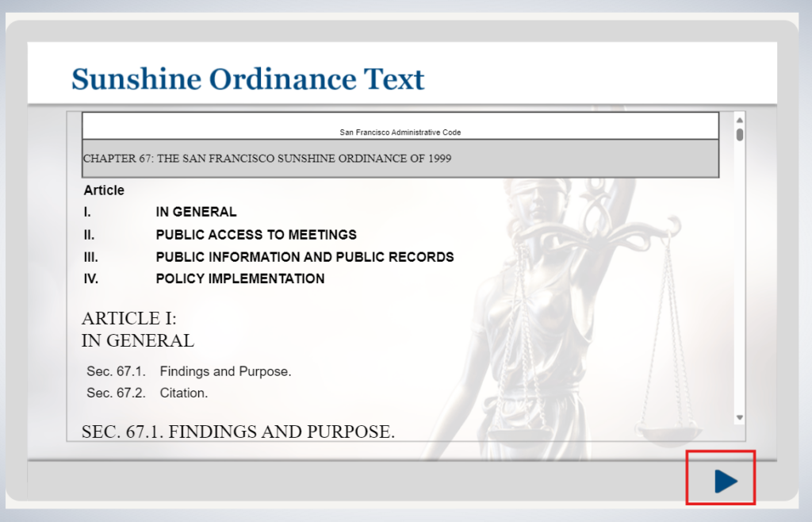
Task: Click the scrollbar up arrow
Action: coord(740,120)
